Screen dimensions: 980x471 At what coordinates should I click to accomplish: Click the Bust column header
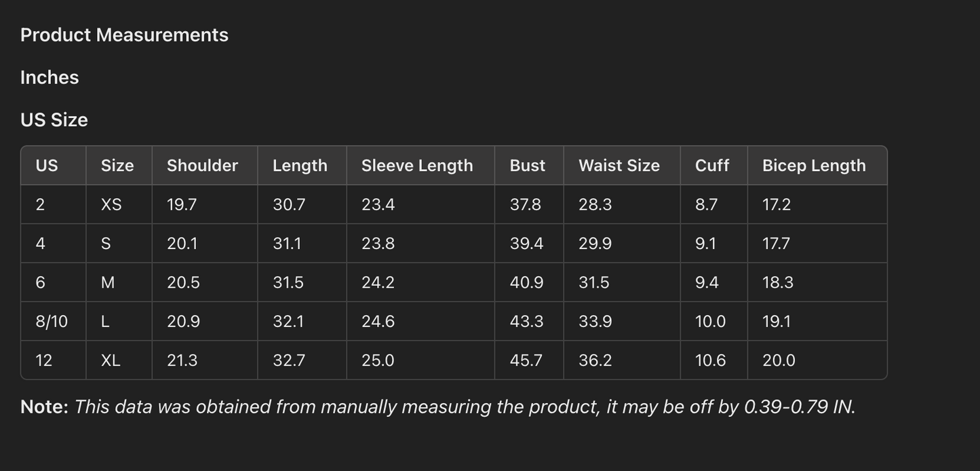click(x=528, y=166)
